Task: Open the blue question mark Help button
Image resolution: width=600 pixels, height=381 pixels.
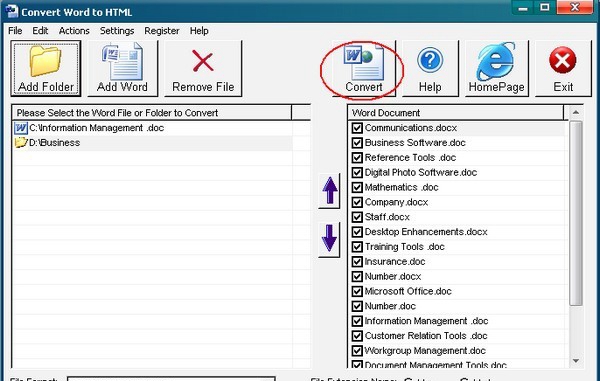Action: coord(430,68)
